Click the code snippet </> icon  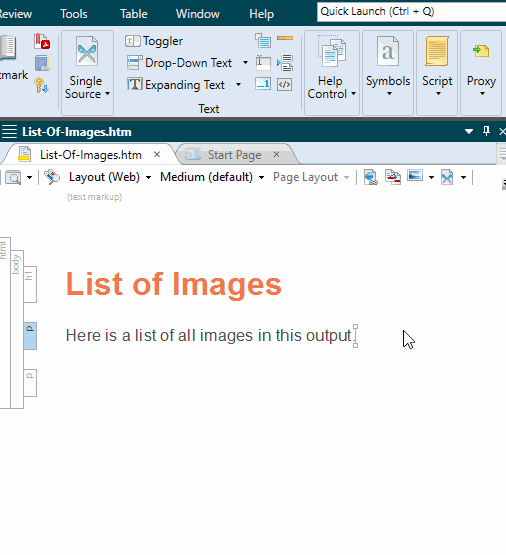(x=284, y=85)
